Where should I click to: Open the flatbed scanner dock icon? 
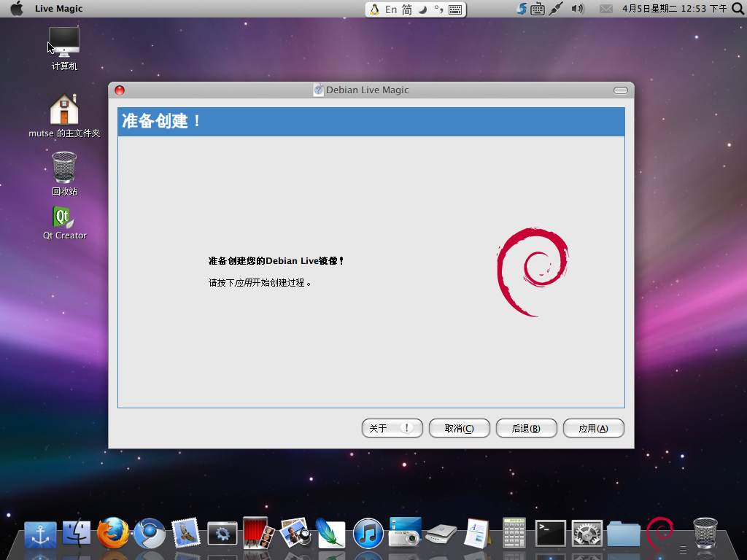click(x=441, y=534)
